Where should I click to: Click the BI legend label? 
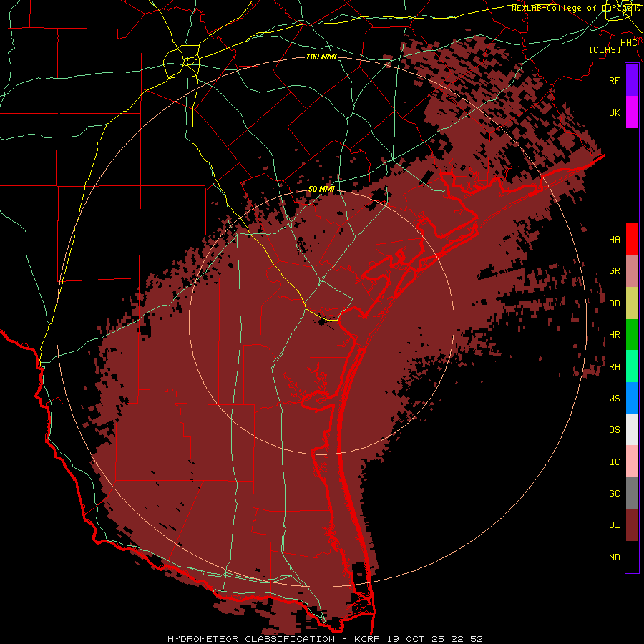[614, 525]
